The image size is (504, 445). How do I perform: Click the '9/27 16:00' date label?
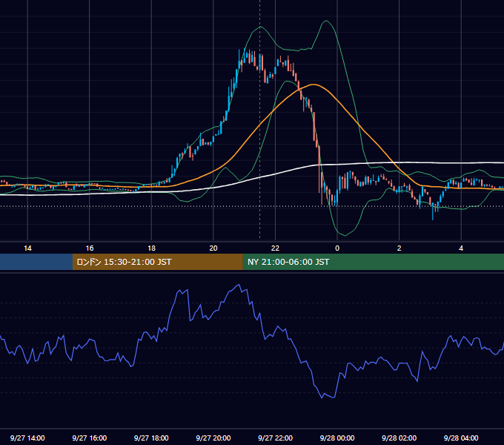[90, 438]
